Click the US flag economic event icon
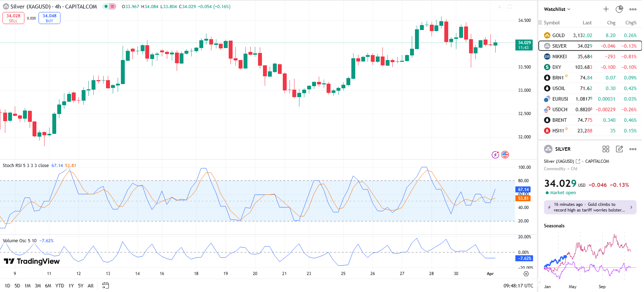Viewport: 644px width, 292px height. [x=505, y=155]
